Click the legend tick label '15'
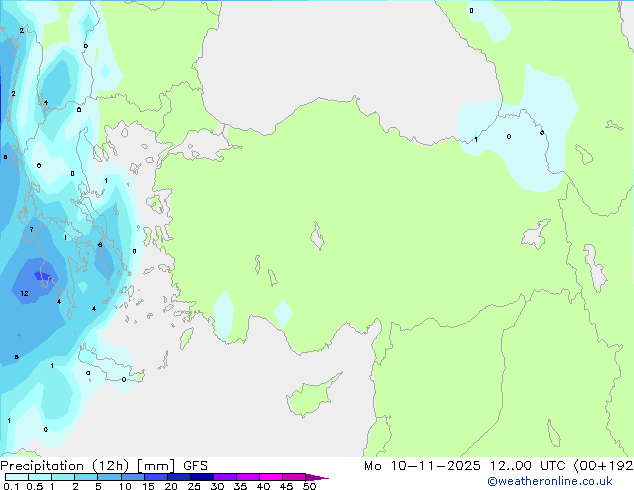This screenshot has width=634, height=490. pos(148,486)
